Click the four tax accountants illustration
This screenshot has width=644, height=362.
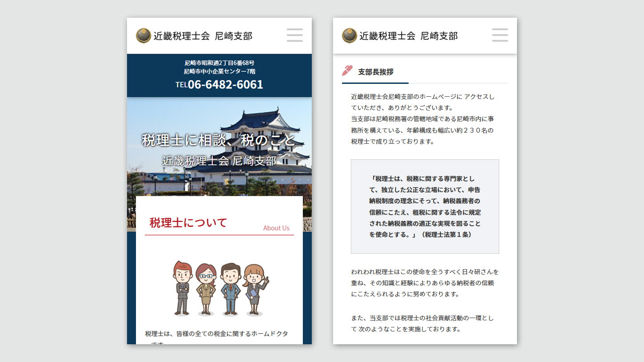221,288
